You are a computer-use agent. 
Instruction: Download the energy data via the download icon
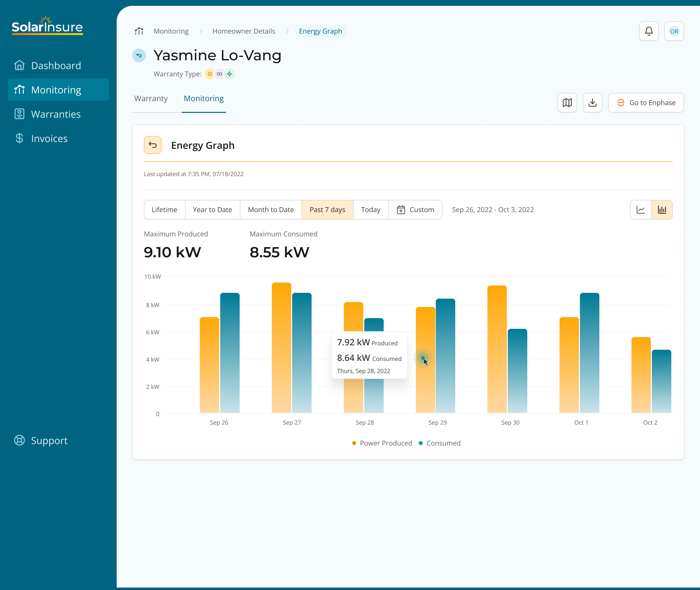pyautogui.click(x=592, y=103)
